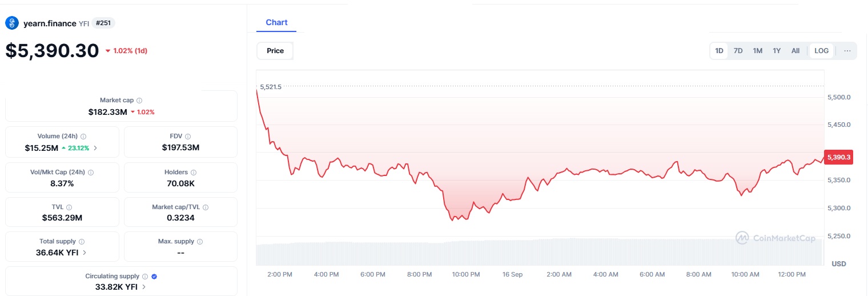Click the yearn.finance logo icon
Viewport: 868px width, 296px height.
(12, 23)
